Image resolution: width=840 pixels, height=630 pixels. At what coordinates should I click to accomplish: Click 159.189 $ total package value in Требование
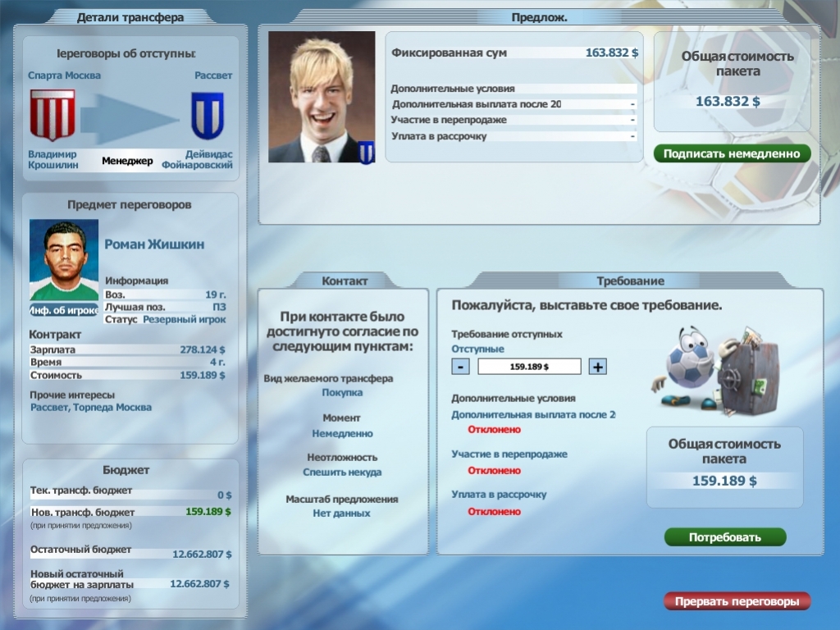[x=724, y=481]
